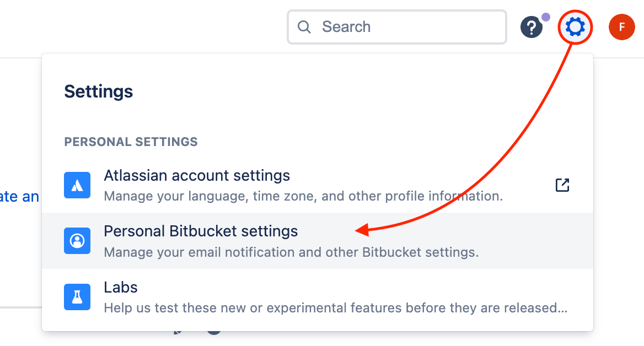Image resolution: width=644 pixels, height=346 pixels.
Task: Open the orange "F" profile avatar
Action: [621, 27]
